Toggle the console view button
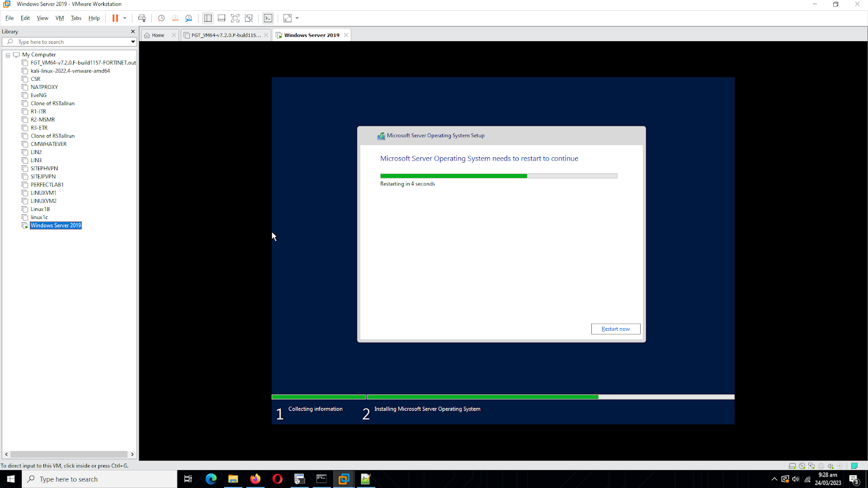868x488 pixels. [268, 18]
